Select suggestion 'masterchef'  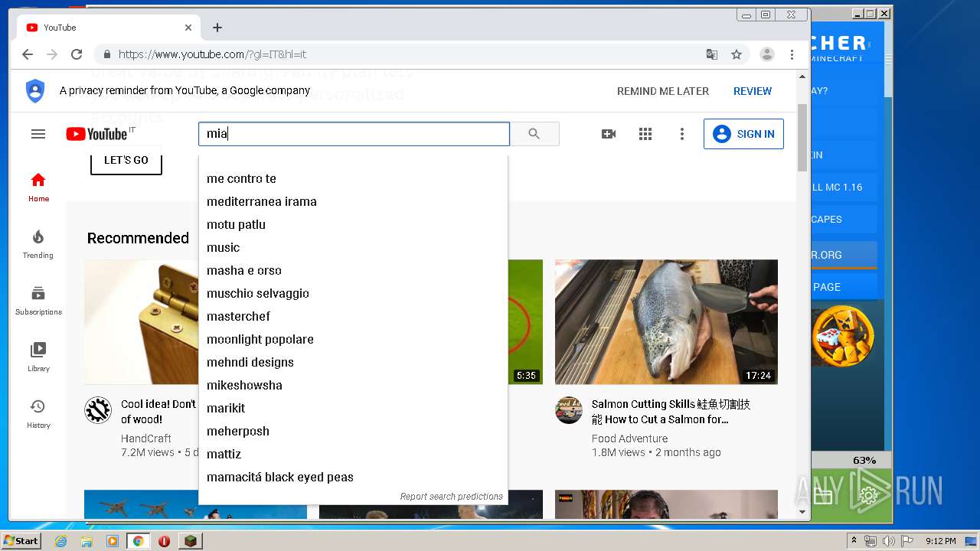353,316
